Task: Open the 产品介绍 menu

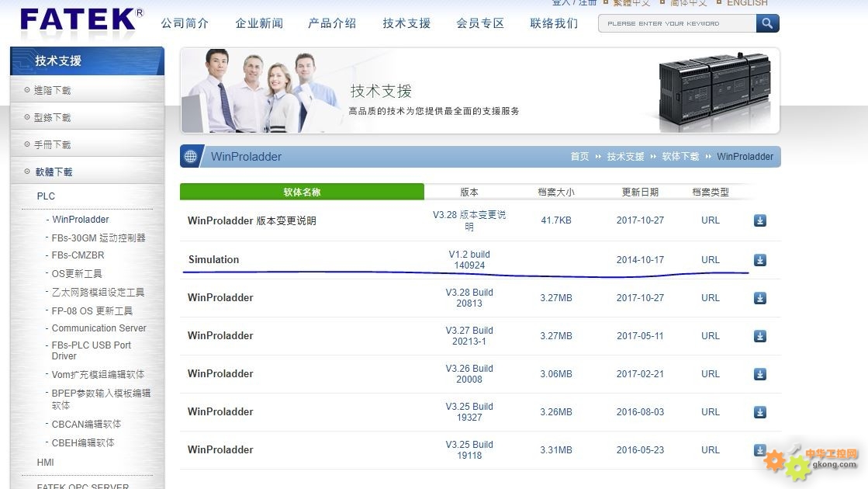Action: 332,23
